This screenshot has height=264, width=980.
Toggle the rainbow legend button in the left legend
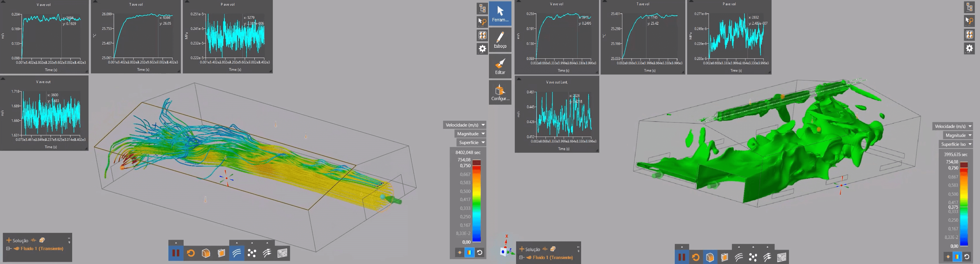pyautogui.click(x=470, y=252)
